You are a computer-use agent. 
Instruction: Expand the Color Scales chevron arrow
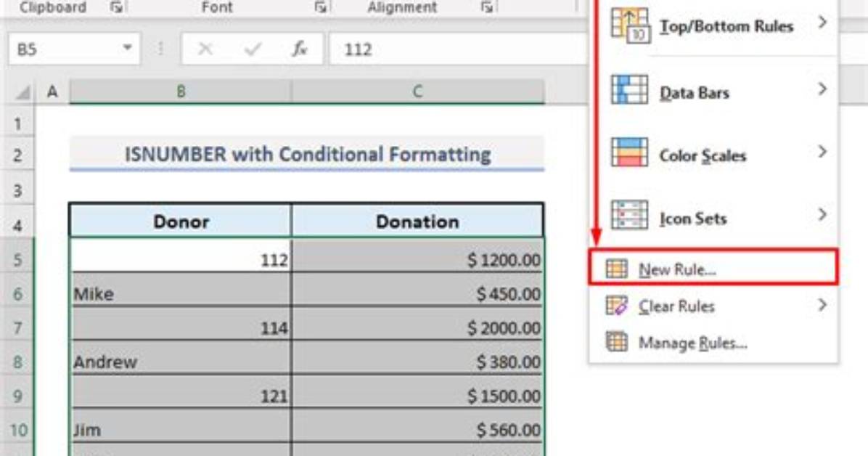click(x=822, y=151)
